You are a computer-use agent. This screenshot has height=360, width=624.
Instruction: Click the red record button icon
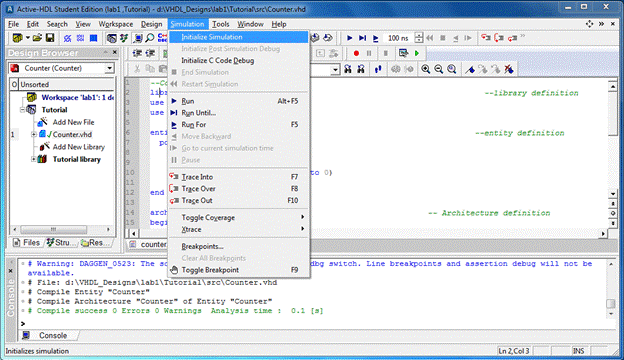pos(356,53)
